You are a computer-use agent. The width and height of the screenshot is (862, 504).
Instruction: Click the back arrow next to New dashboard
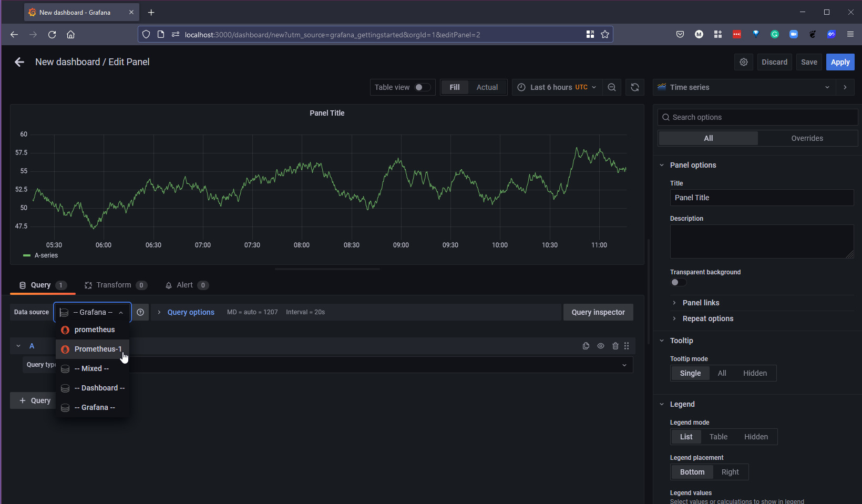[19, 62]
